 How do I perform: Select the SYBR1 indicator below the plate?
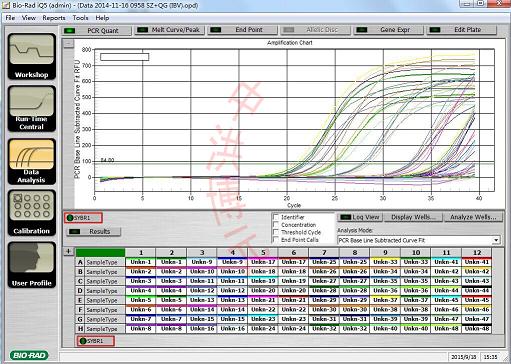point(95,341)
